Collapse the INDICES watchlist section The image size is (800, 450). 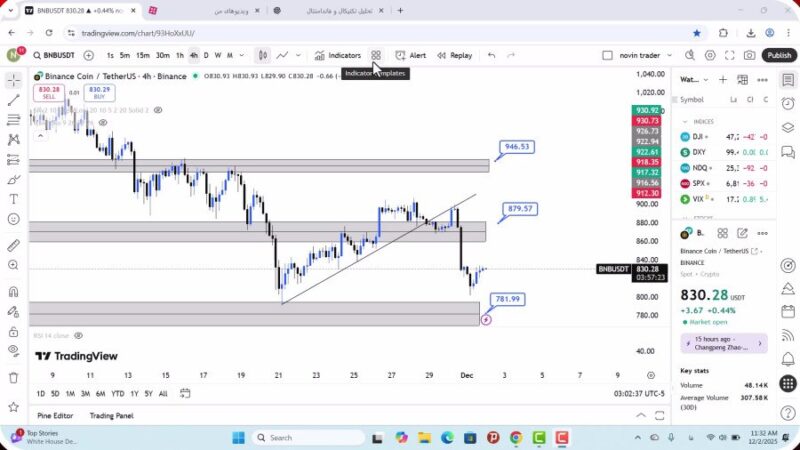686,121
